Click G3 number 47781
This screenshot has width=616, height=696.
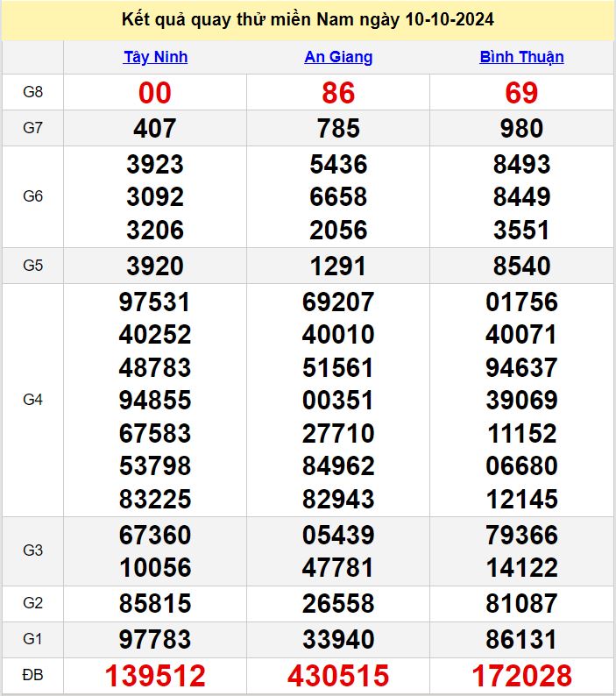pos(338,568)
